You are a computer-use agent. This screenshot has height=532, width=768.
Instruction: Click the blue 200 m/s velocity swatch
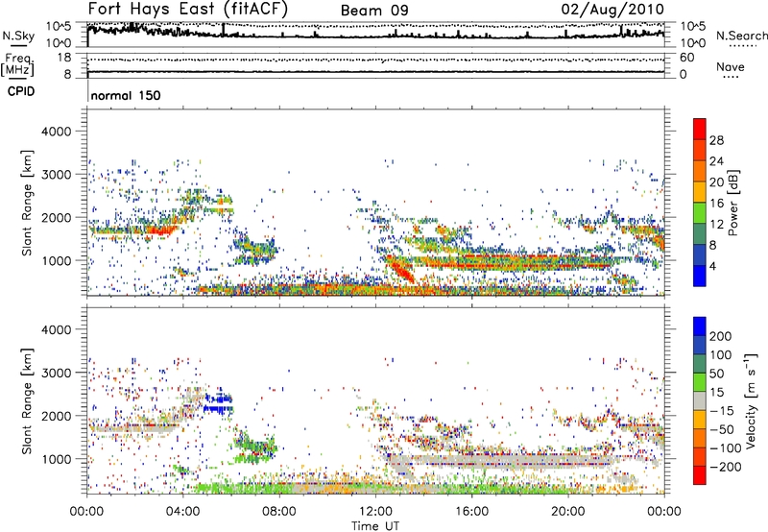pos(700,326)
